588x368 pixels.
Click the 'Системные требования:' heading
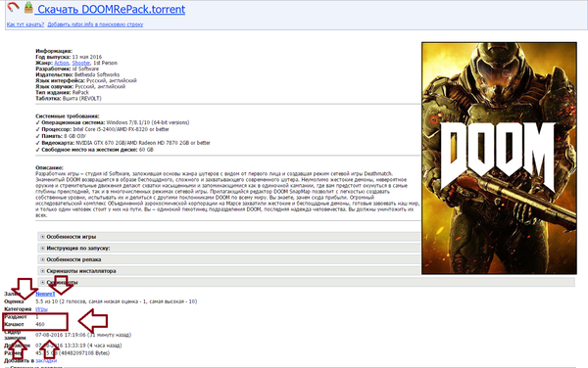tap(68, 116)
